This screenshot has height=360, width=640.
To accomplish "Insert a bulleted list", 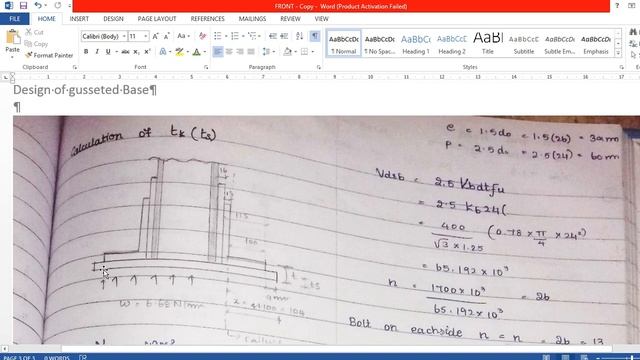I will [x=218, y=36].
